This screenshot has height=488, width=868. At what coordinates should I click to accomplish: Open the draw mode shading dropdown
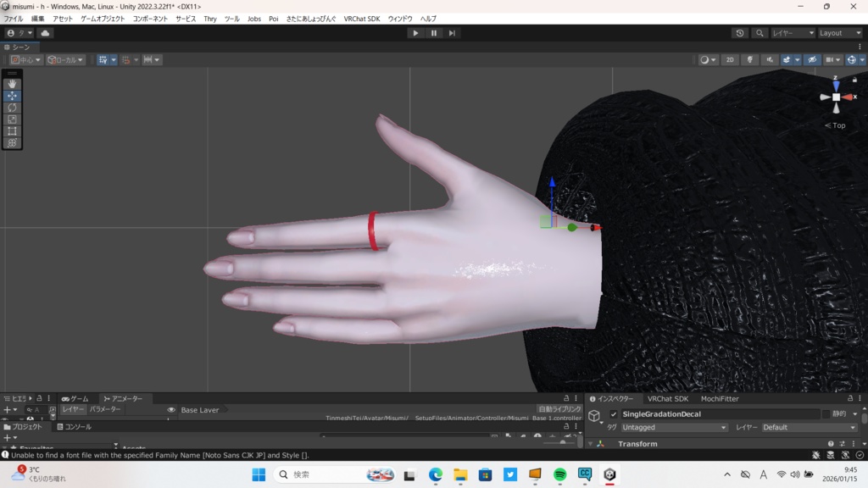pyautogui.click(x=708, y=60)
